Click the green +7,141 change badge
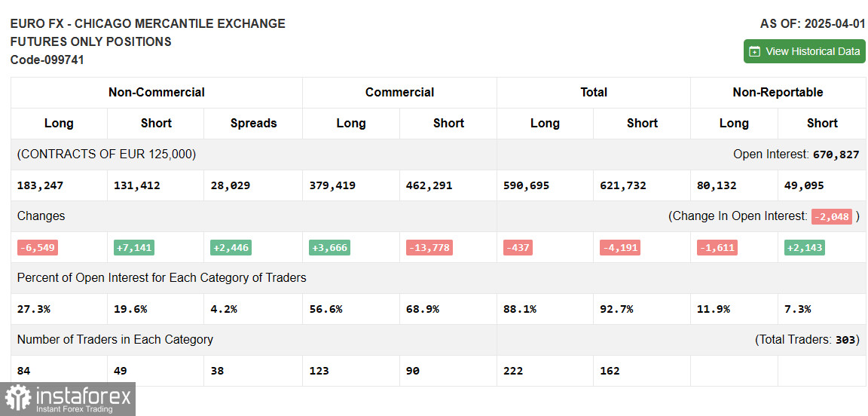 pyautogui.click(x=134, y=248)
